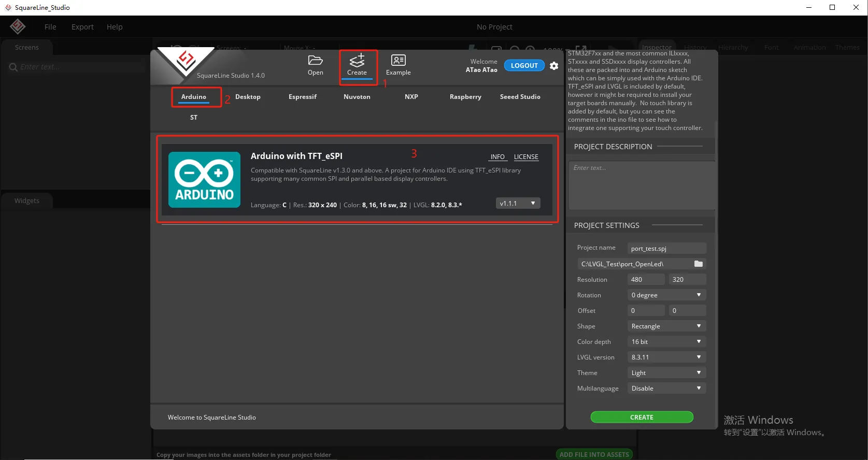Select the Raspberry board tab
Screen dimensions: 868x460
(465, 97)
